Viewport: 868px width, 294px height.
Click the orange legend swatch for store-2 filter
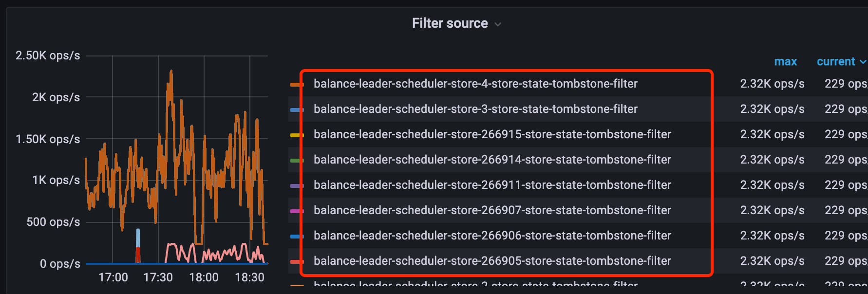[297, 285]
